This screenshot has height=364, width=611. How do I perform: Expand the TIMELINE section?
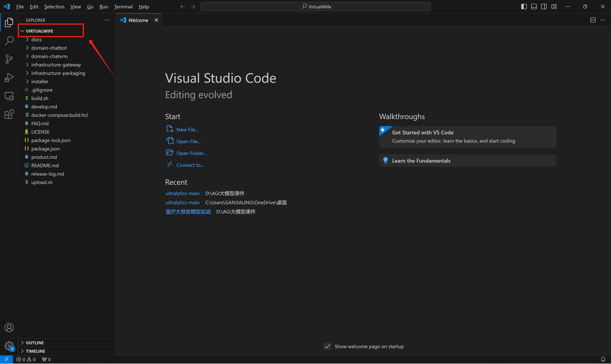pyautogui.click(x=67, y=351)
